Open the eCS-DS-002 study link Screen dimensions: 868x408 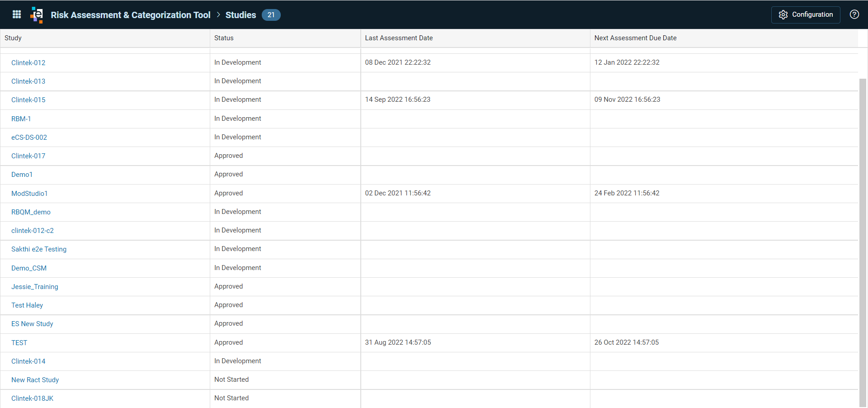[x=29, y=138]
